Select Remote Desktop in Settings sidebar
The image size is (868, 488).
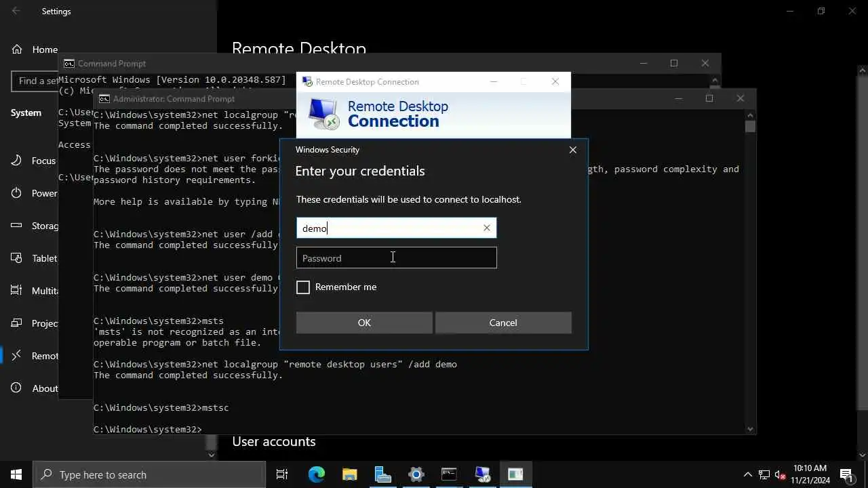[x=35, y=356]
